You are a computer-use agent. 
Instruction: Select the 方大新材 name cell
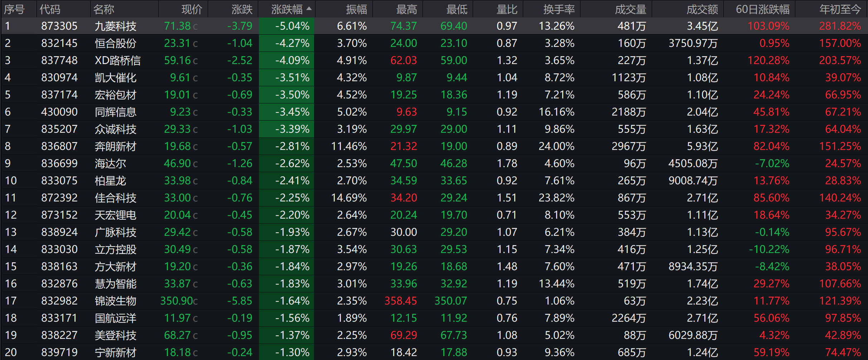[116, 267]
